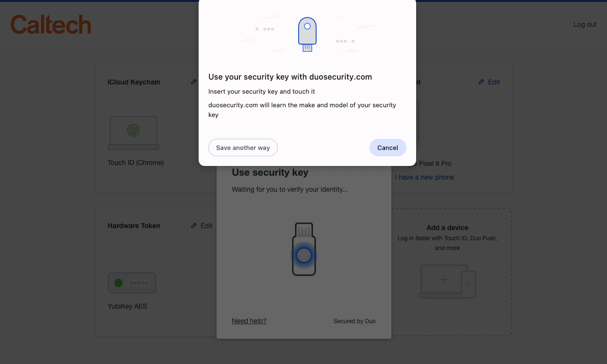Click the Log out link

pyautogui.click(x=585, y=24)
